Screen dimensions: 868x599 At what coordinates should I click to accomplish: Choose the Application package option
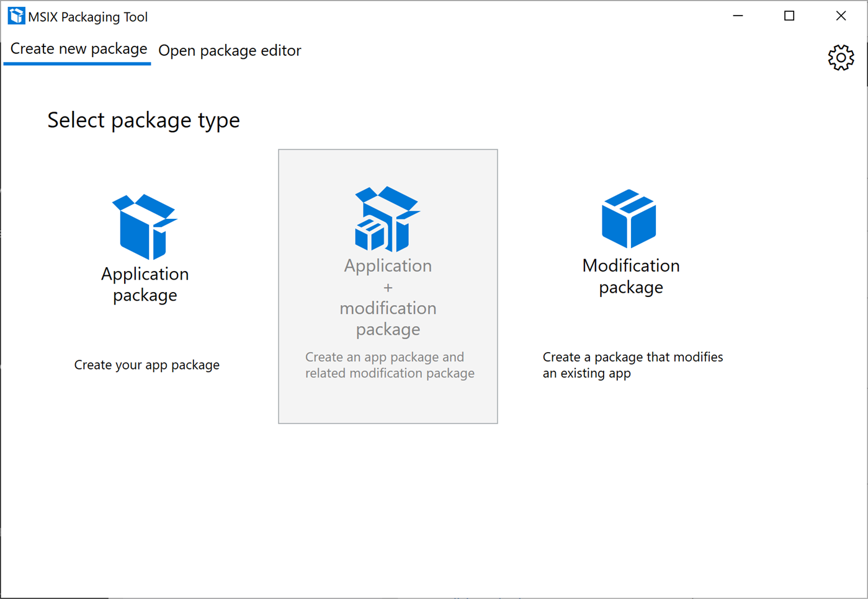point(145,273)
